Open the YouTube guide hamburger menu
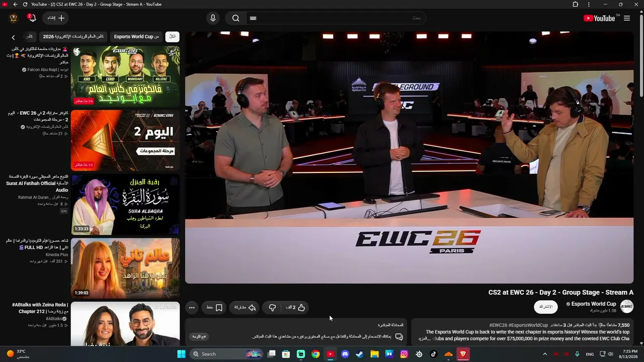 coord(627,18)
